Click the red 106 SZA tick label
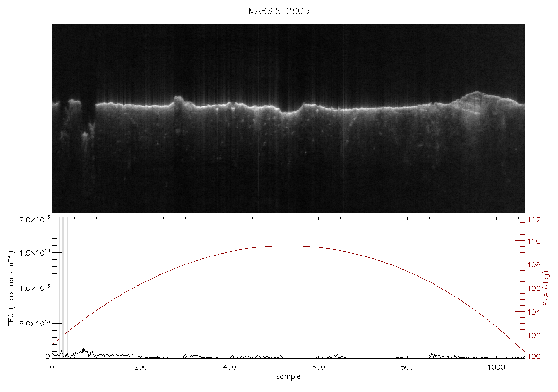This screenshot has width=558, height=392. [534, 288]
